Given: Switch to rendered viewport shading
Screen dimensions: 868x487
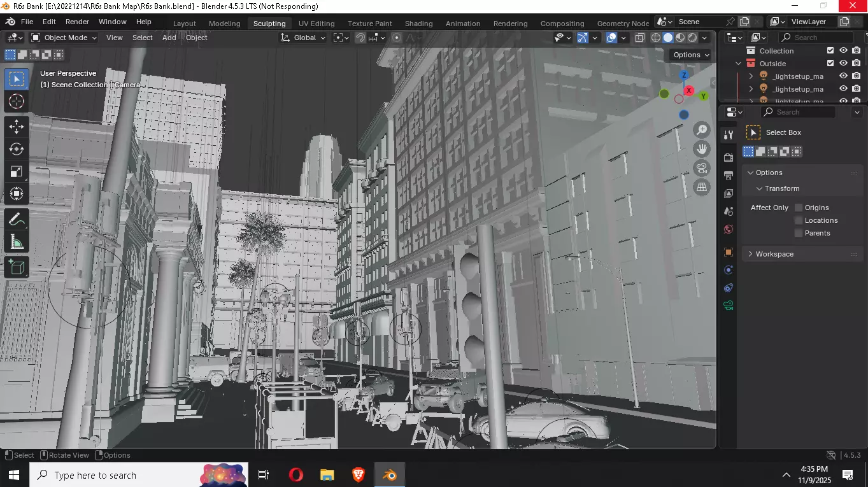Looking at the screenshot, I should (692, 38).
